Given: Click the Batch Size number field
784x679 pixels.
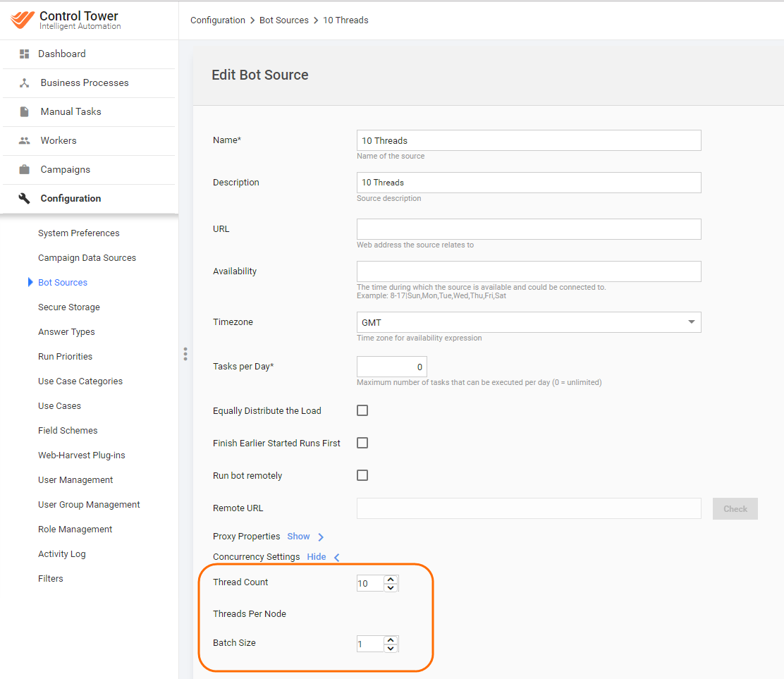Looking at the screenshot, I should click(370, 644).
